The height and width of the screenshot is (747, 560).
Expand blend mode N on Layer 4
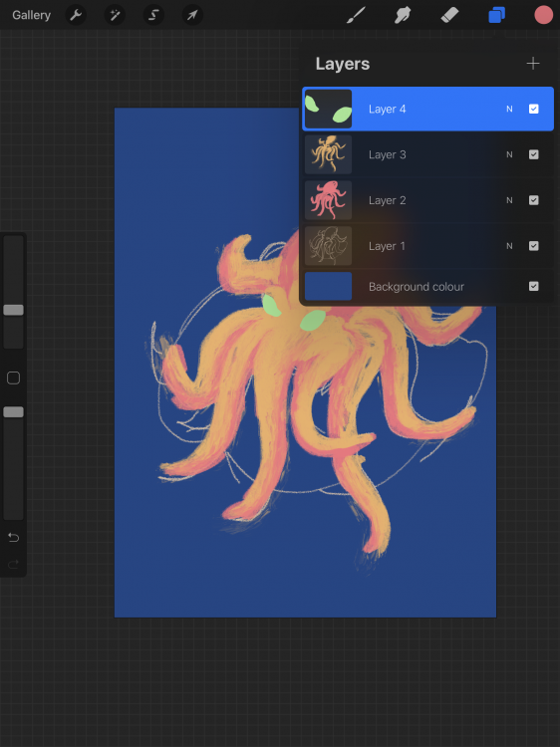click(509, 110)
